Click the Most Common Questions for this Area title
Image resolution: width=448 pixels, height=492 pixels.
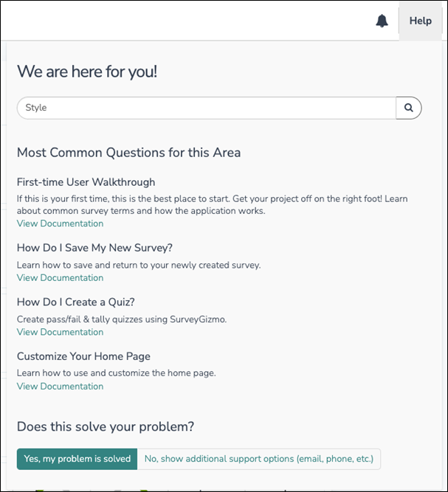(128, 153)
